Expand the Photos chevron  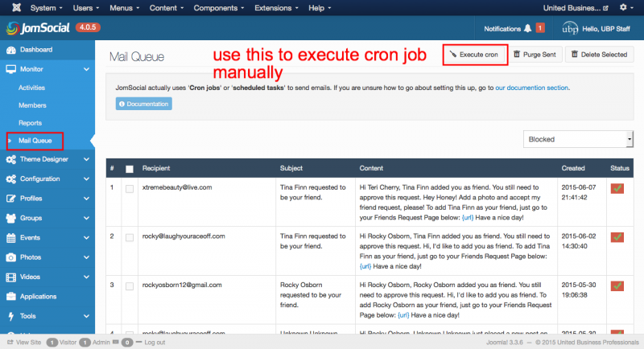[x=86, y=257]
